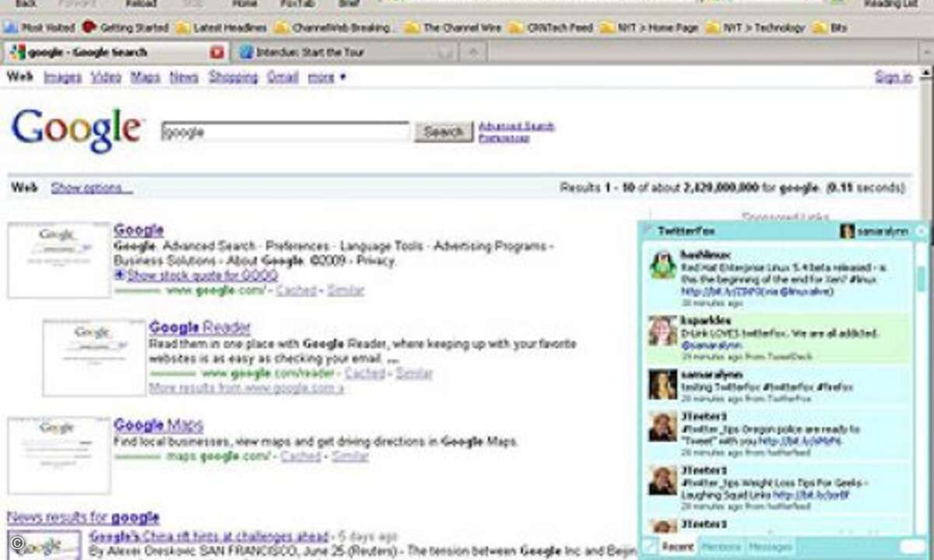Open the Google Reader result title
The image size is (934, 560).
tap(200, 327)
